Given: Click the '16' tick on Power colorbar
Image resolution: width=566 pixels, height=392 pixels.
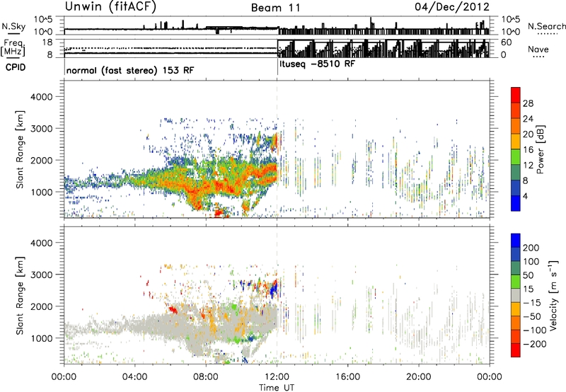Looking at the screenshot, I should 528,150.
